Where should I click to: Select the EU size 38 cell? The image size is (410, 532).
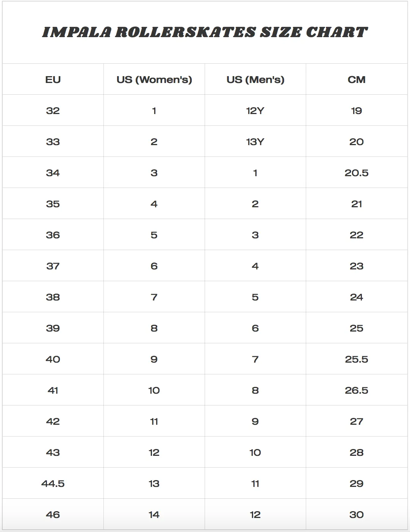point(53,297)
